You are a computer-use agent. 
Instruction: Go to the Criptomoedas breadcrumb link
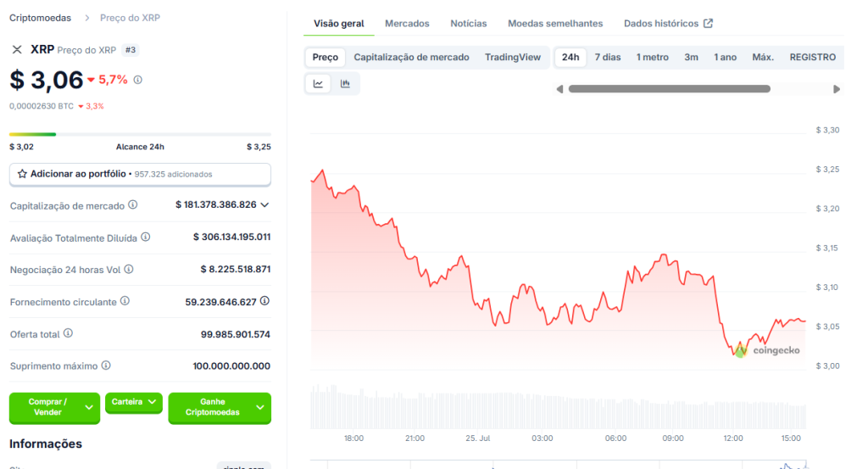[40, 18]
